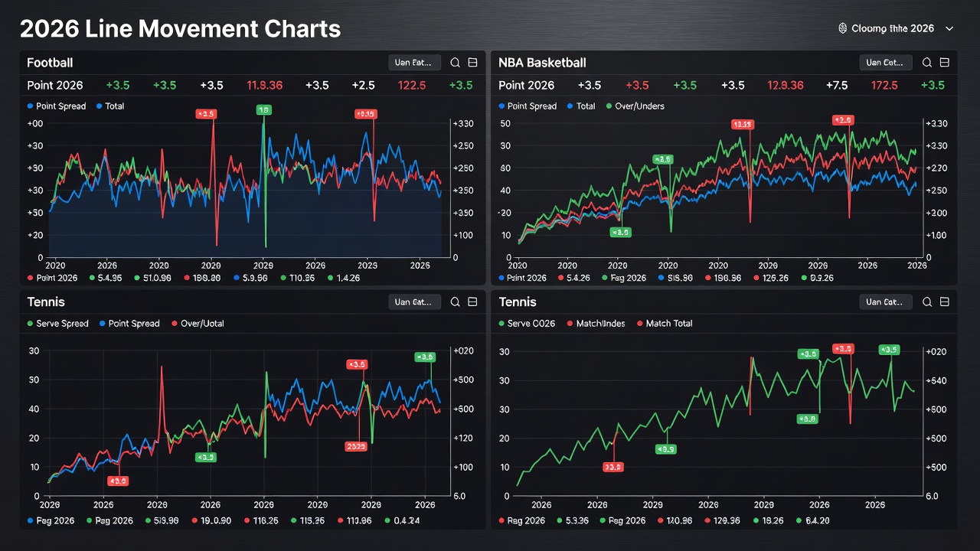This screenshot has width=980, height=551.
Task: Open search in the right Tennis panel
Action: tap(927, 302)
